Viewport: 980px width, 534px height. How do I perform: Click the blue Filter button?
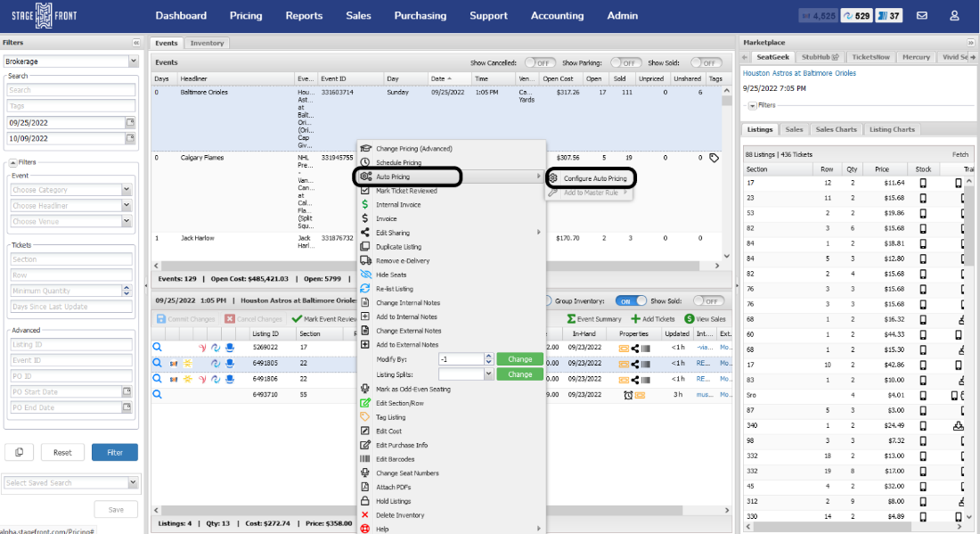(115, 452)
